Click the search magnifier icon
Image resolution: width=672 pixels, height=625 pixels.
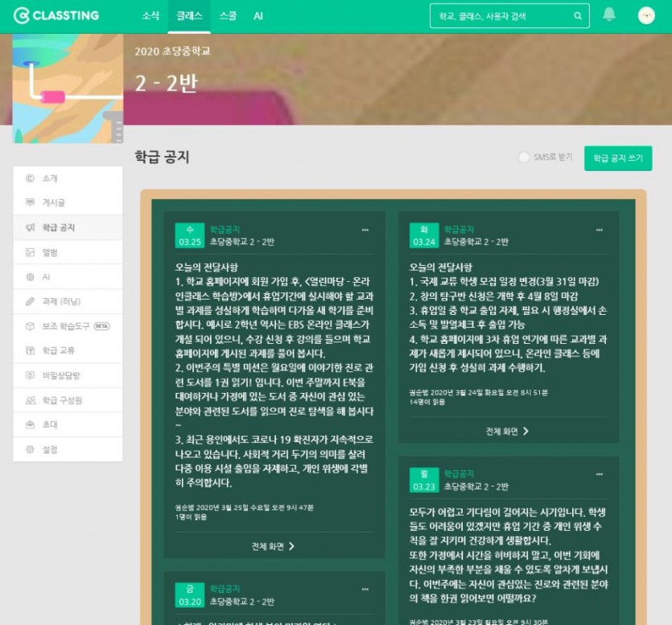pos(577,16)
